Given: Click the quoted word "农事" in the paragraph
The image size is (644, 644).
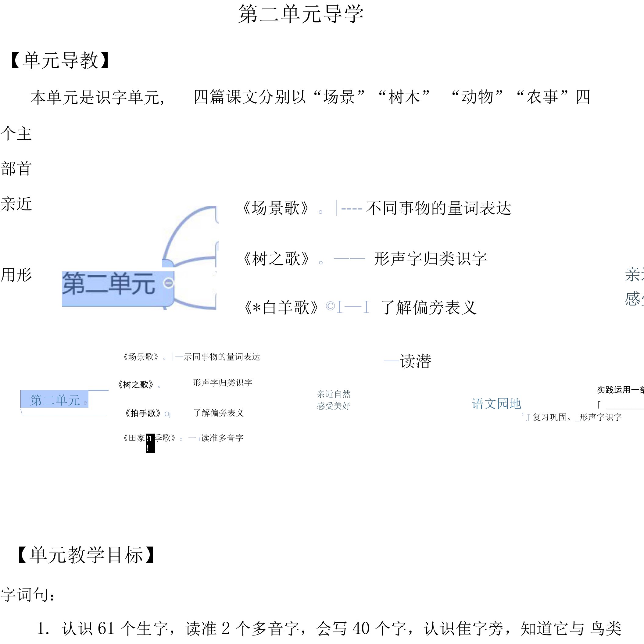Looking at the screenshot, I should [542, 97].
